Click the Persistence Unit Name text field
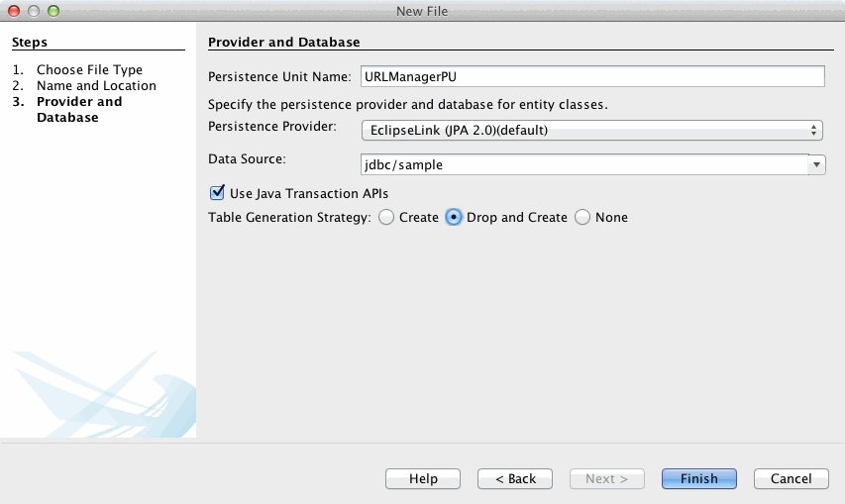Viewport: 845px width, 504px height. tap(590, 77)
